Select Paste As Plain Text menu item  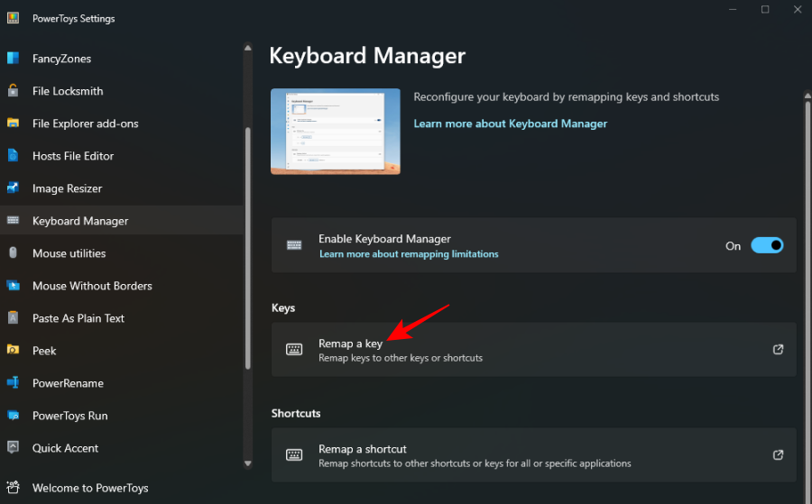click(x=78, y=318)
